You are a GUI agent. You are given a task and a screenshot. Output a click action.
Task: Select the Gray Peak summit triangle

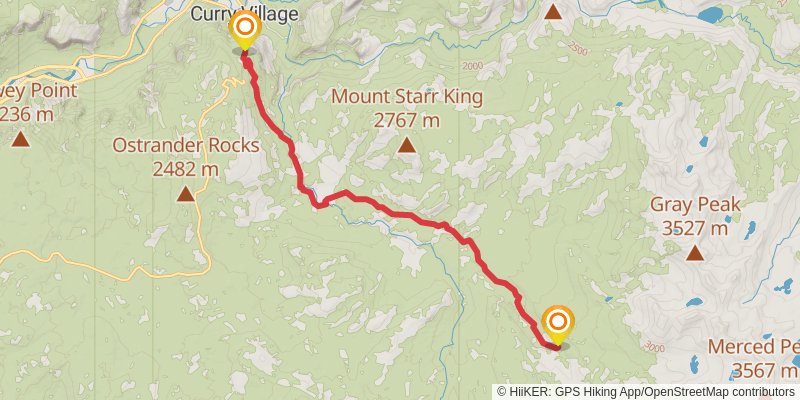[x=694, y=253]
